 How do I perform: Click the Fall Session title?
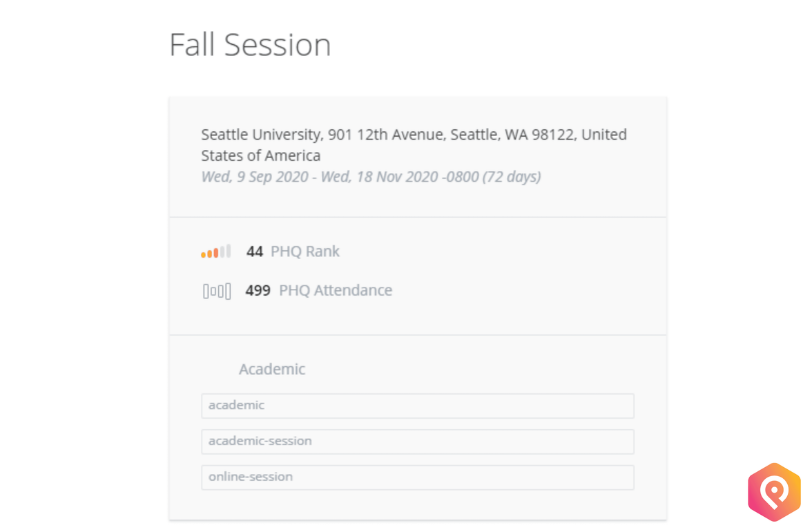pos(249,44)
